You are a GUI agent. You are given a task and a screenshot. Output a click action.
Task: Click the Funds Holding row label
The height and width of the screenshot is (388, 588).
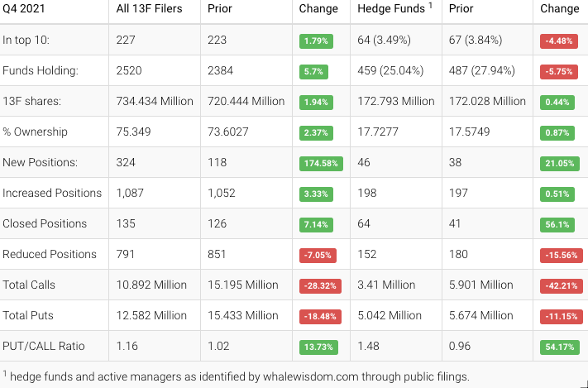point(40,71)
